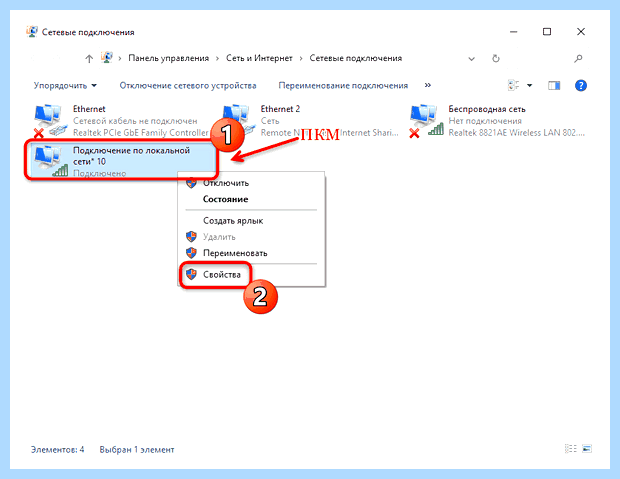Viewport: 620px width, 479px height.
Task: Open the Упорядочить dropdown menu
Action: (x=65, y=85)
